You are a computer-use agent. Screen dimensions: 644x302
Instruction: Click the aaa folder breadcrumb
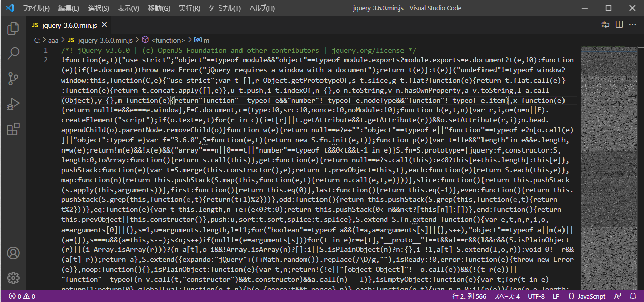(53, 40)
